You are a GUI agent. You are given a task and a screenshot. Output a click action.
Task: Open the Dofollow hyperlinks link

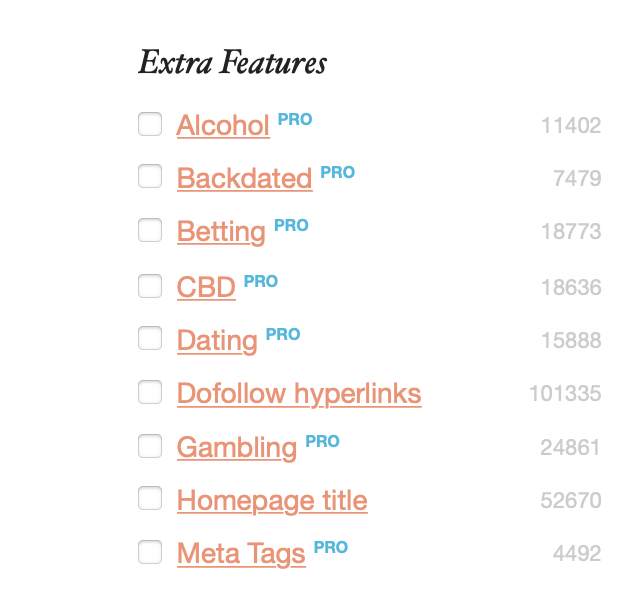(299, 394)
